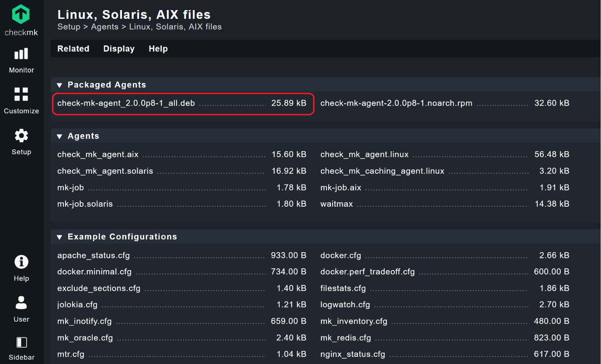Open the User profile icon
Image resolution: width=601 pixels, height=364 pixels.
(x=21, y=303)
